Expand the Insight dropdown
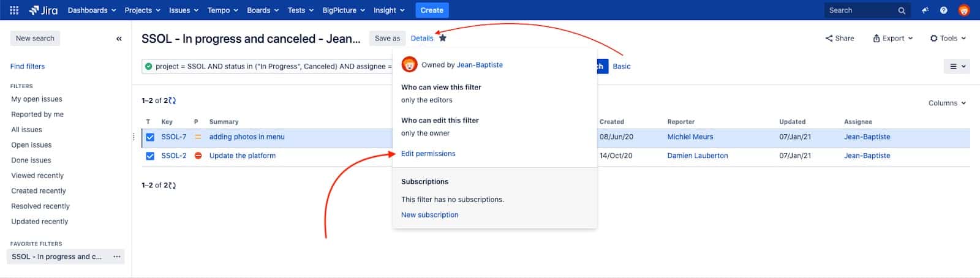 (x=389, y=10)
